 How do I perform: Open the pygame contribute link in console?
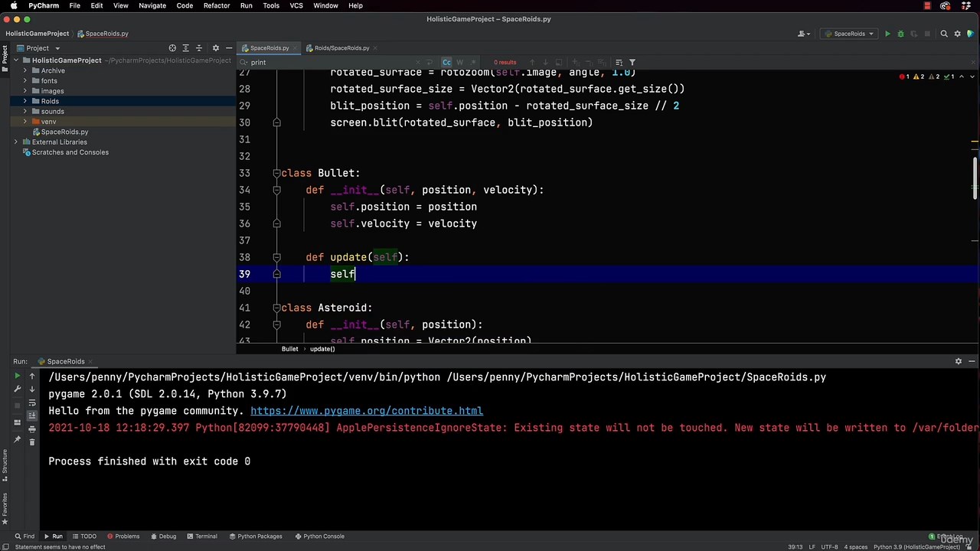(x=366, y=411)
